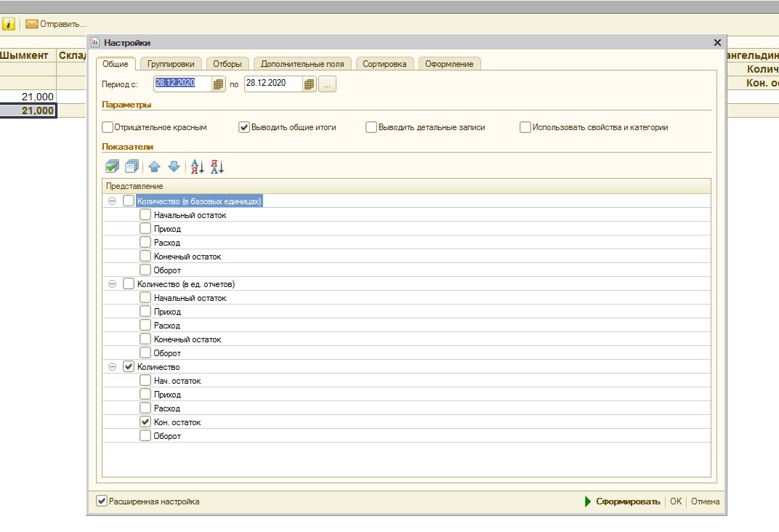Open calendar picker for the period start date

218,84
